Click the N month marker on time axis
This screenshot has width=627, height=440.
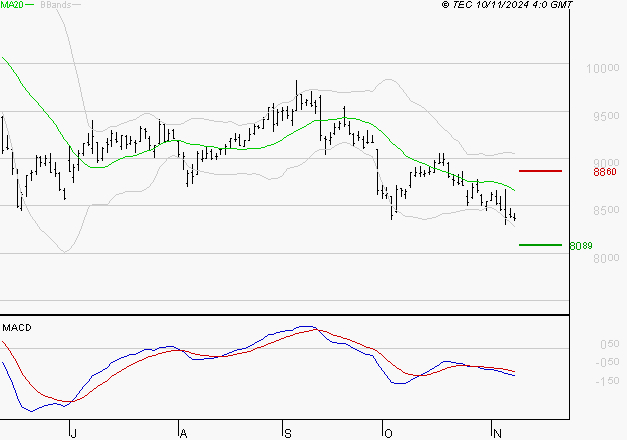[497, 433]
